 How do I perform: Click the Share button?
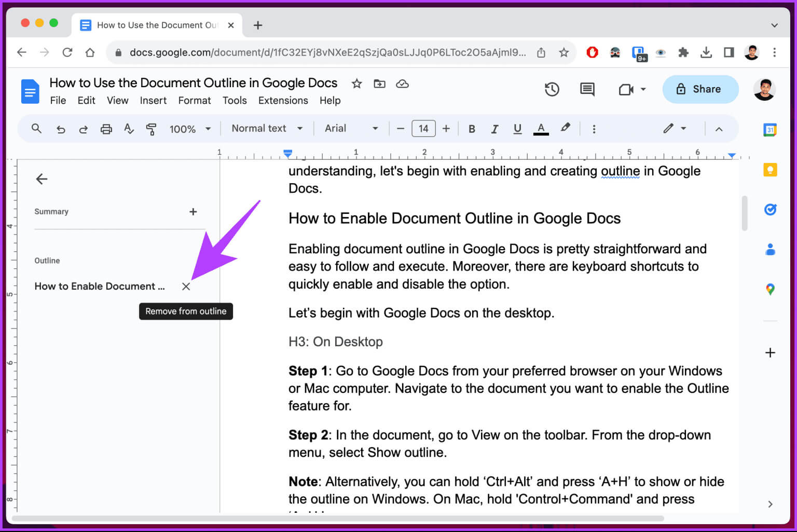(x=700, y=89)
